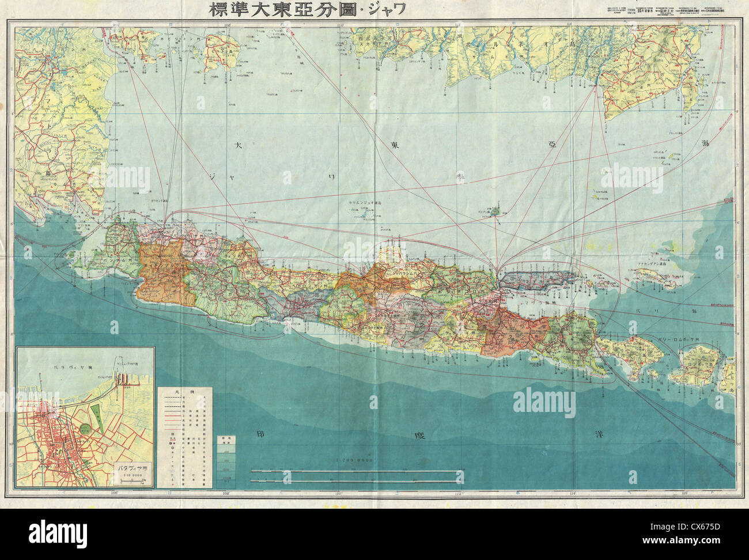Click the bottom-edge 106° longitude label
Screen dimensions: 749x560
coord(114,493)
